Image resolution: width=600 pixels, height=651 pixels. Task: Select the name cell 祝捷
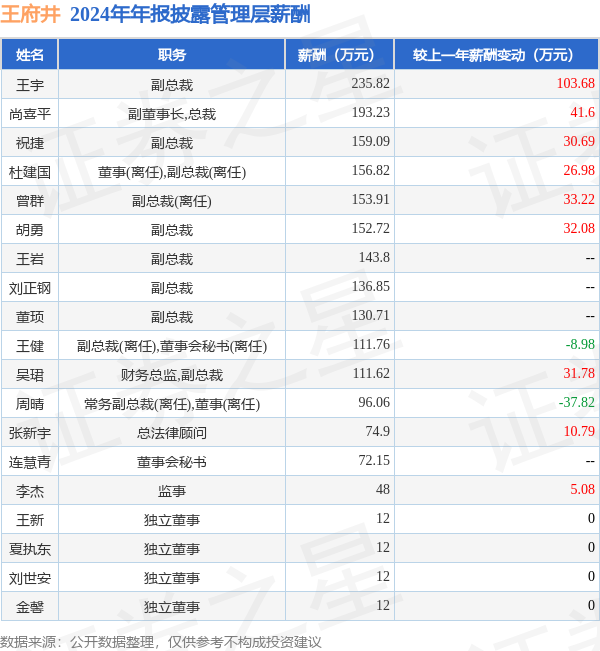[x=29, y=143]
